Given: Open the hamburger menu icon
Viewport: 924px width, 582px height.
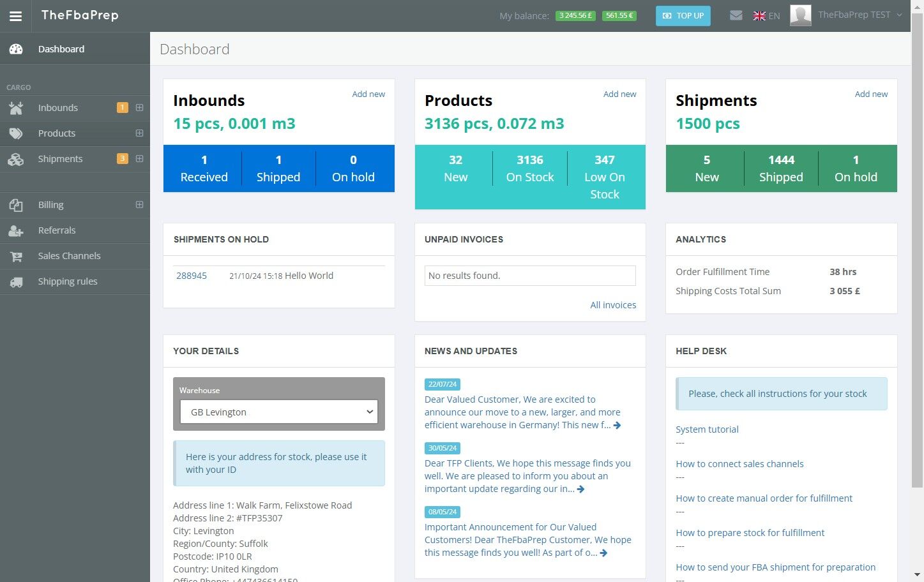Looking at the screenshot, I should pos(15,16).
